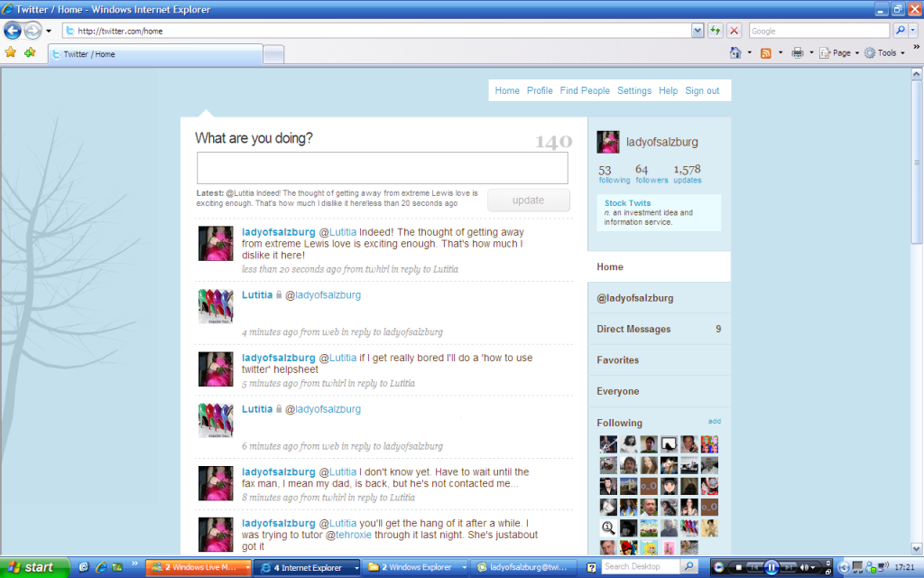Show more command bar items chevron
924x578 pixels.
[x=917, y=47]
